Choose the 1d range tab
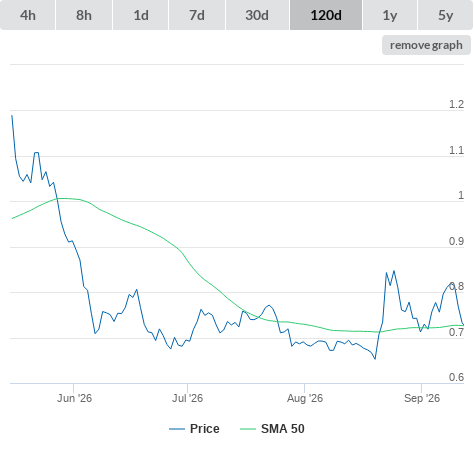474x455 pixels. click(x=141, y=15)
